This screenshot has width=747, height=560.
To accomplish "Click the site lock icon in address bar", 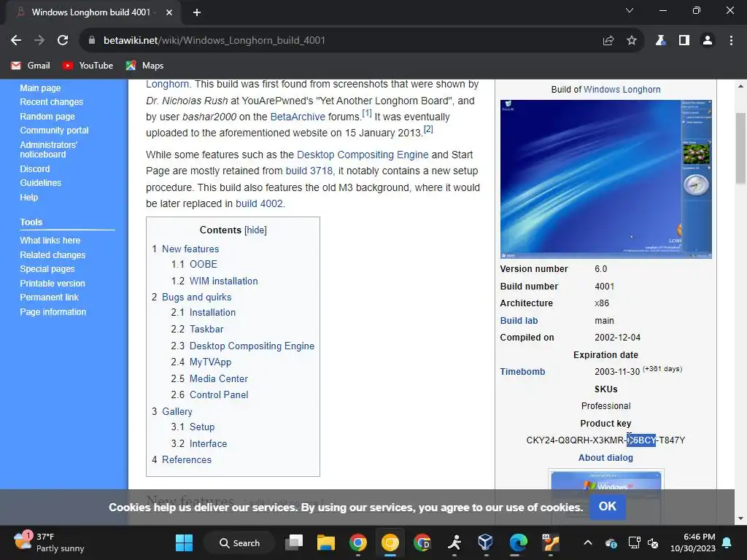I will (x=92, y=41).
